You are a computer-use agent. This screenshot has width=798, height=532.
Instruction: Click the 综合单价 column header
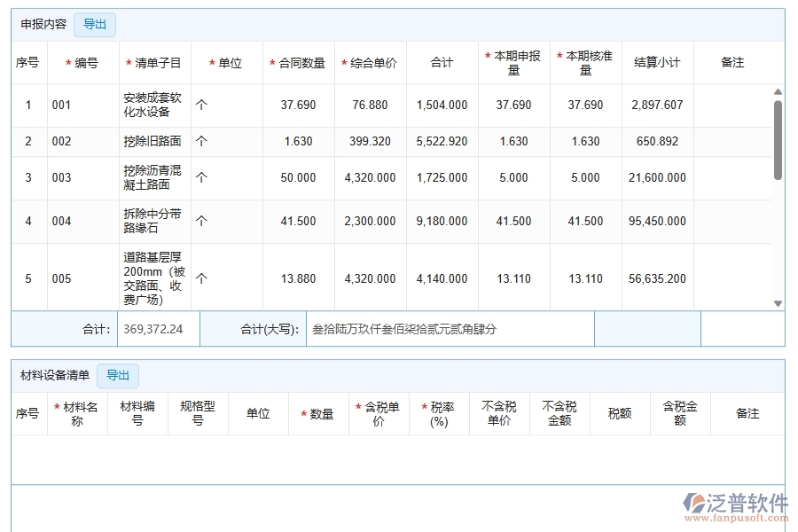pos(370,63)
